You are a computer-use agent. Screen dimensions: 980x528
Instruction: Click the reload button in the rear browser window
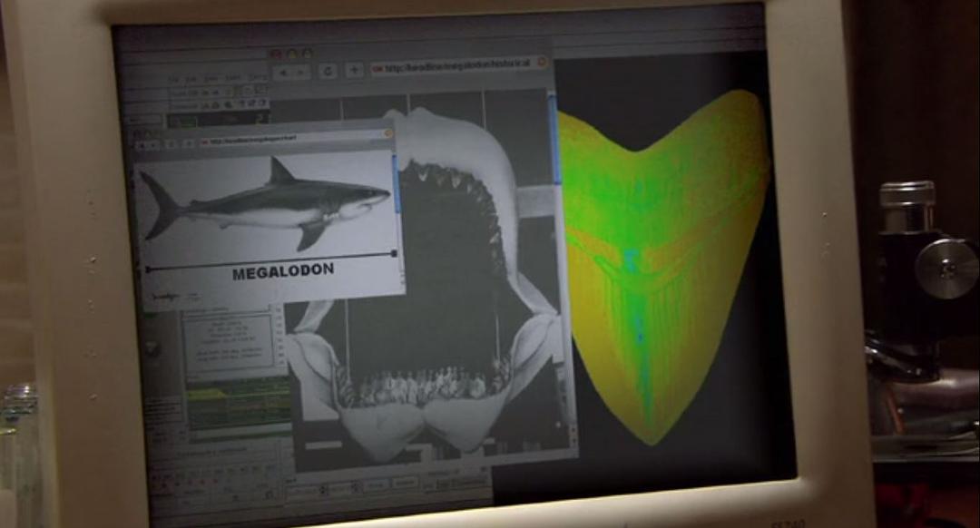point(328,71)
